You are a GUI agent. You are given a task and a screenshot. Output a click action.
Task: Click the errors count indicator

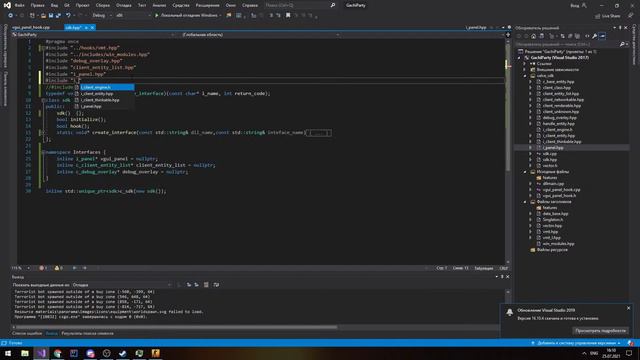[43, 268]
